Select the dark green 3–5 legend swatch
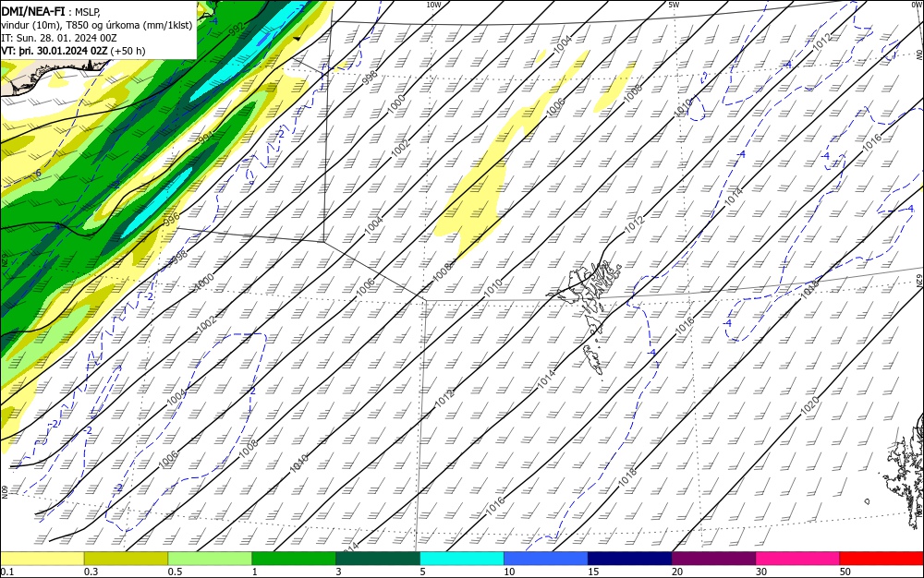This screenshot has height=578, width=924. click(x=378, y=559)
